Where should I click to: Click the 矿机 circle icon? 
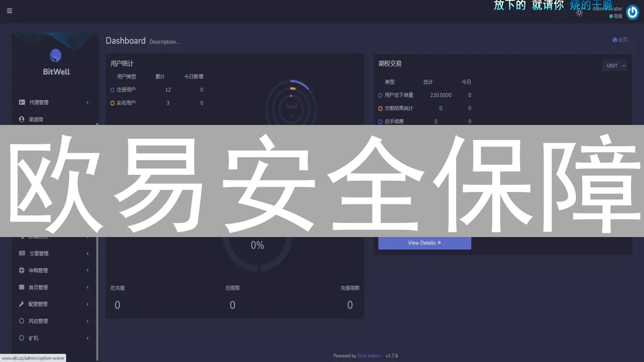point(22,338)
